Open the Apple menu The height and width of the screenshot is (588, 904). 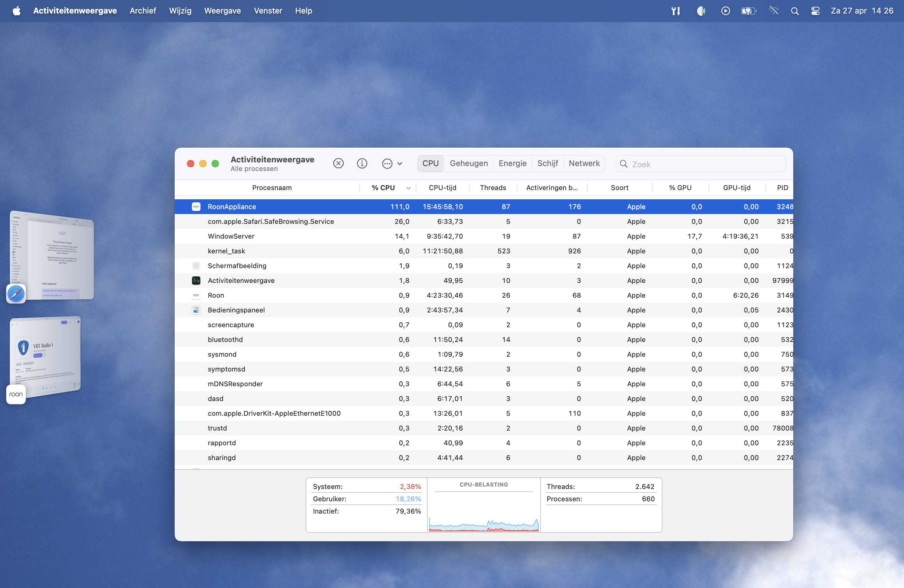click(x=16, y=11)
